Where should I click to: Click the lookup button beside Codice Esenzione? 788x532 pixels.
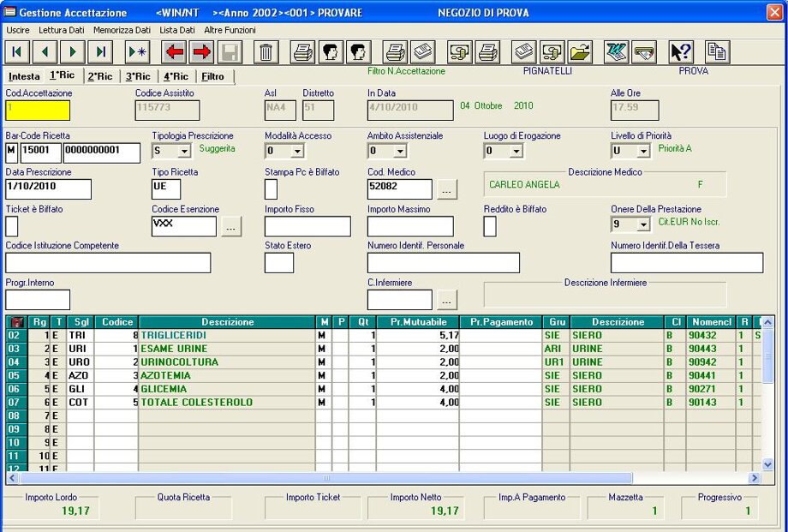(231, 227)
